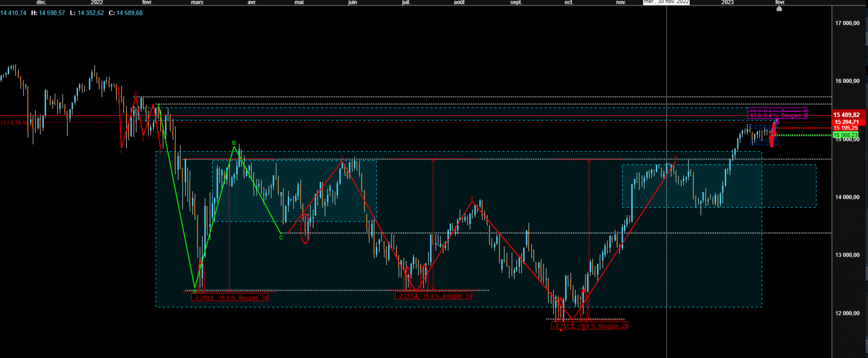Click the green 15 068,23 price label
Viewport: 868px width, 358px height.
(845, 135)
